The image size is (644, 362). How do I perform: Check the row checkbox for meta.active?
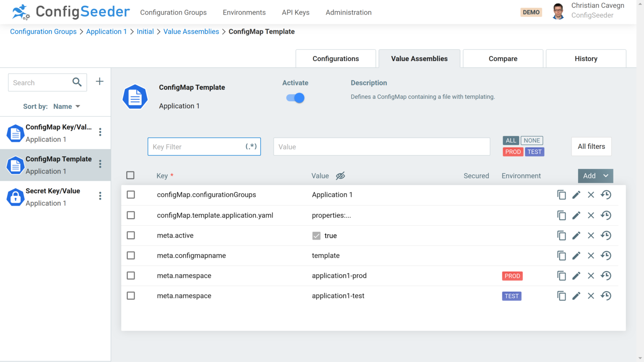(130, 235)
